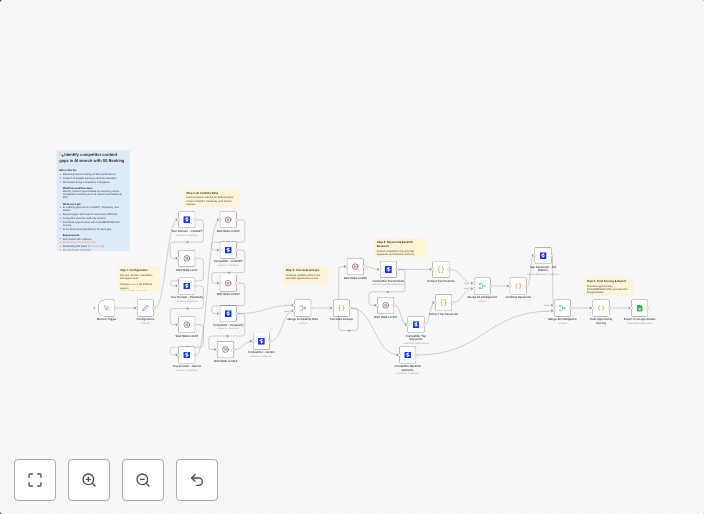
Task: Select the Merge AI Visibility Data node
Action: coord(302,308)
